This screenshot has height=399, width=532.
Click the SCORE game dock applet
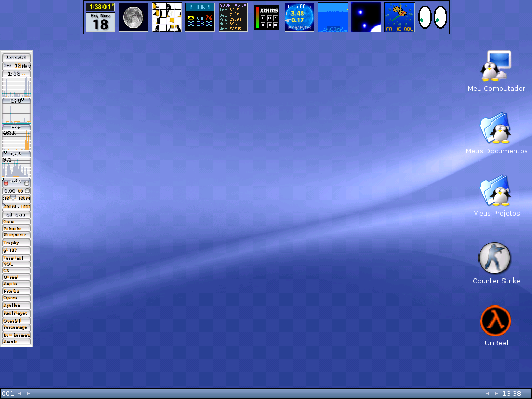200,17
